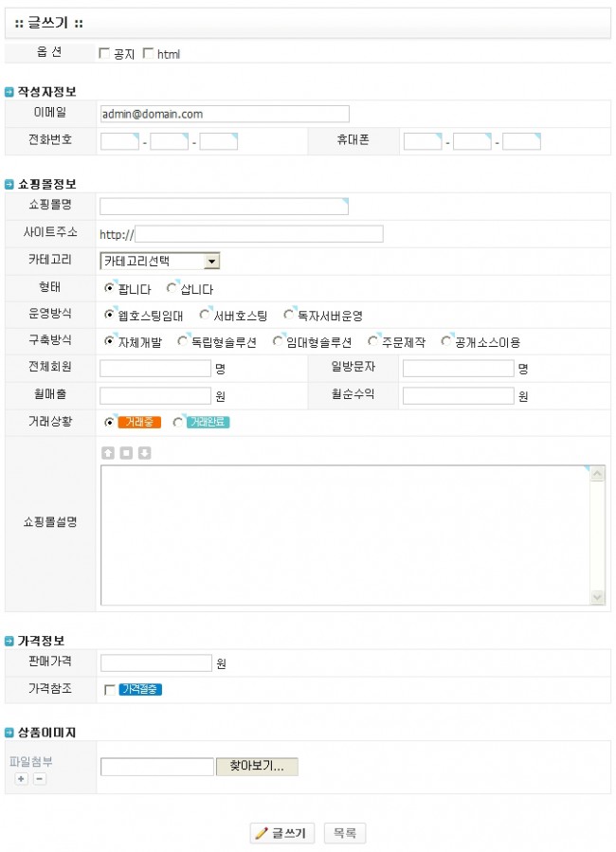Click the 목록 list button

345,833
